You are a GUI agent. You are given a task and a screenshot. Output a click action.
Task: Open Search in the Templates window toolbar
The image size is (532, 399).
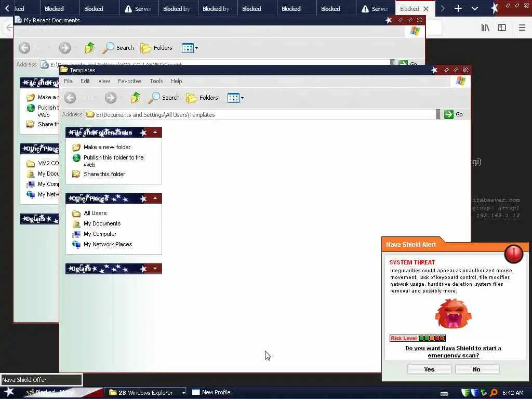coord(164,98)
